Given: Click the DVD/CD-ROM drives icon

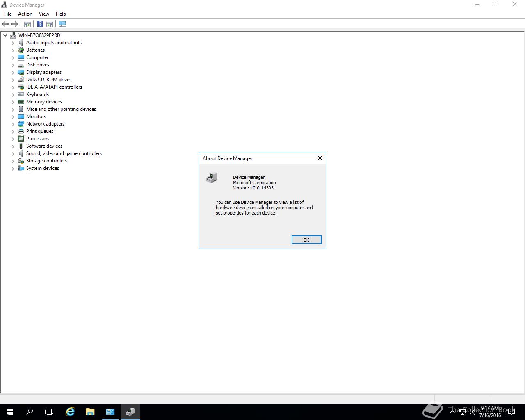Looking at the screenshot, I should (x=21, y=80).
